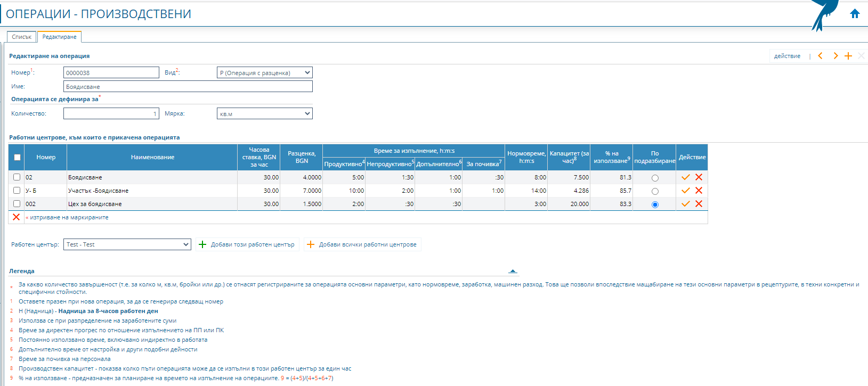Click Добави всички работни центрове button
This screenshot has height=386, width=868.
(362, 244)
